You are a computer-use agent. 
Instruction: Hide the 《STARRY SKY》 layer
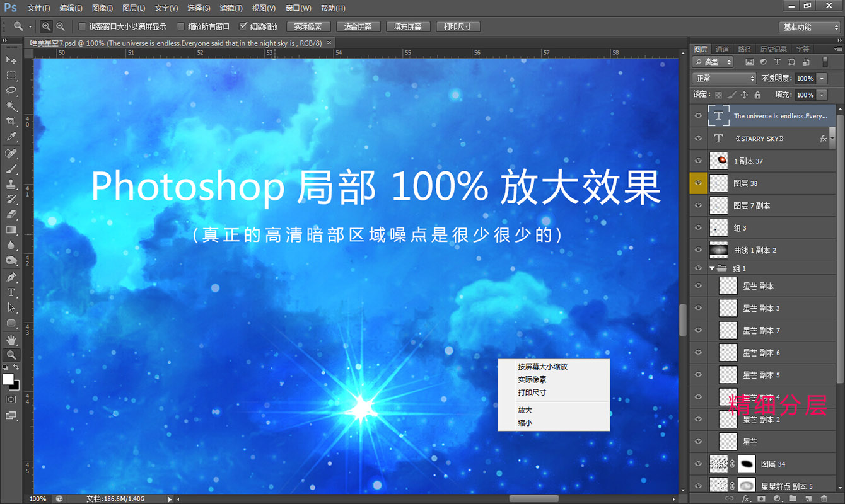[x=698, y=139]
